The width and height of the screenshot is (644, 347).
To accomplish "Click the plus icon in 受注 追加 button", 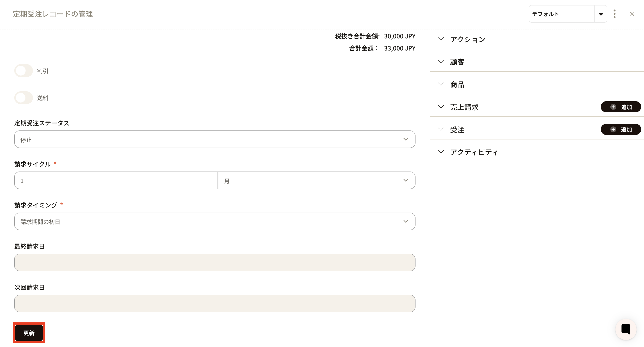I will click(x=613, y=129).
